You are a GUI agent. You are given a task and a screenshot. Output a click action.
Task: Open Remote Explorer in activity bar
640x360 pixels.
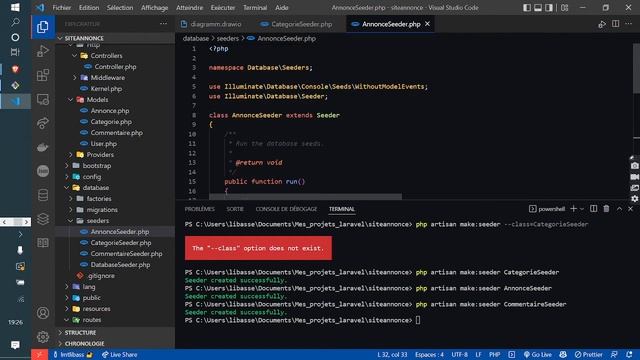click(43, 99)
